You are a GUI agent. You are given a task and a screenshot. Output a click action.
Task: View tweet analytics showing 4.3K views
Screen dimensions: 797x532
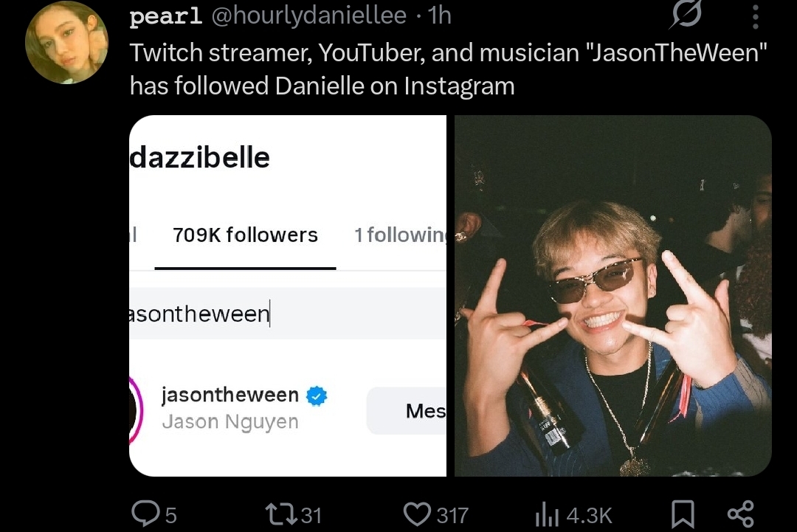(x=573, y=515)
